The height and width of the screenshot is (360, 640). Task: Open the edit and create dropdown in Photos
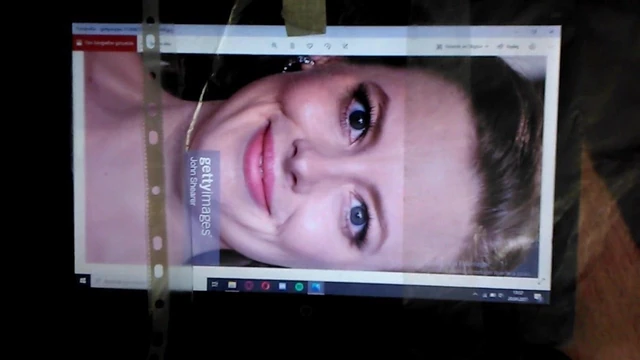(462, 47)
